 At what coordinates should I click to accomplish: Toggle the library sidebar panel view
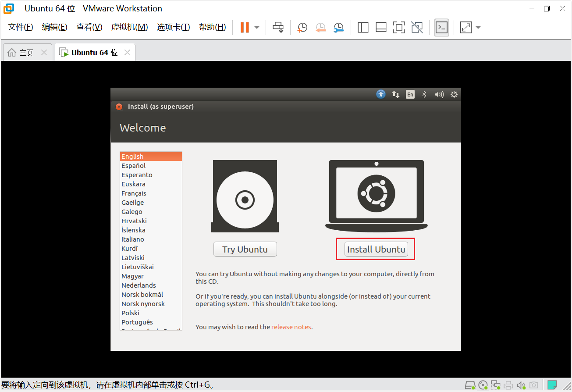point(363,28)
